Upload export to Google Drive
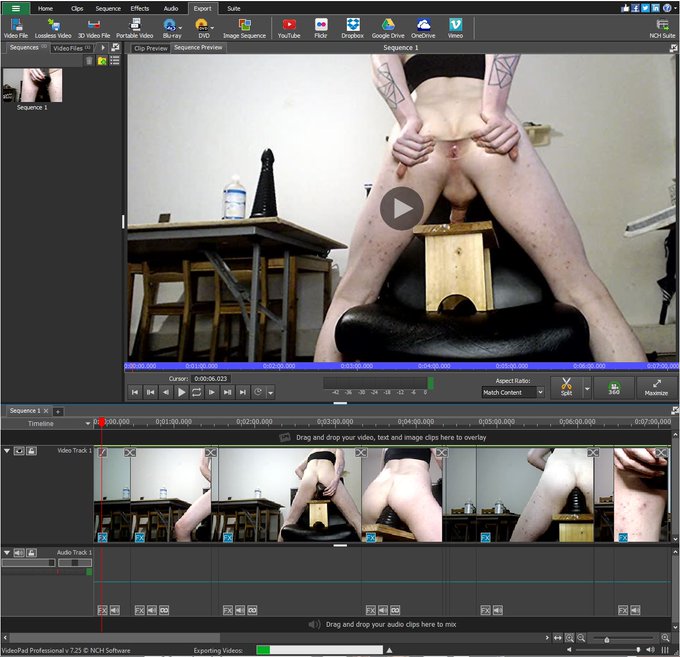This screenshot has width=680, height=657. (x=388, y=29)
